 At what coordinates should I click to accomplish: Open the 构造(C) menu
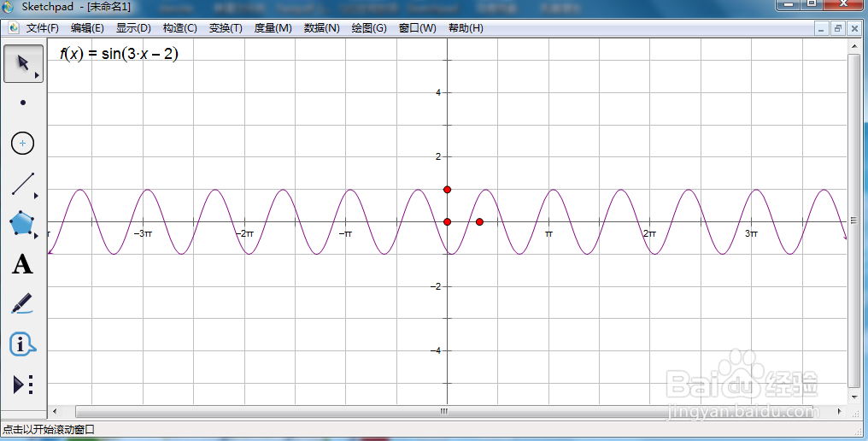coord(180,28)
